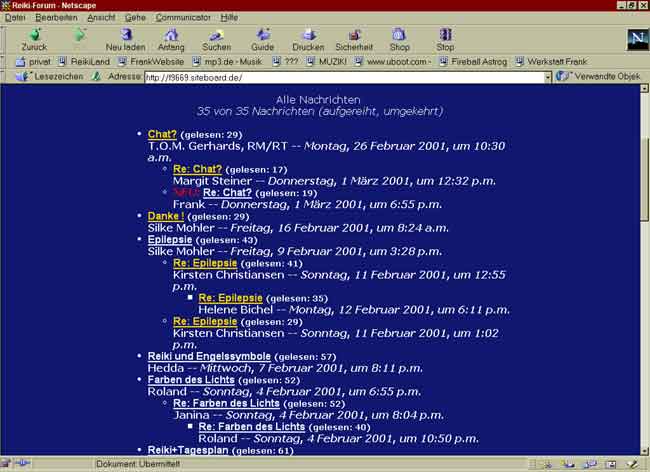
Task: Click scrollbar down arrow
Action: click(x=644, y=451)
